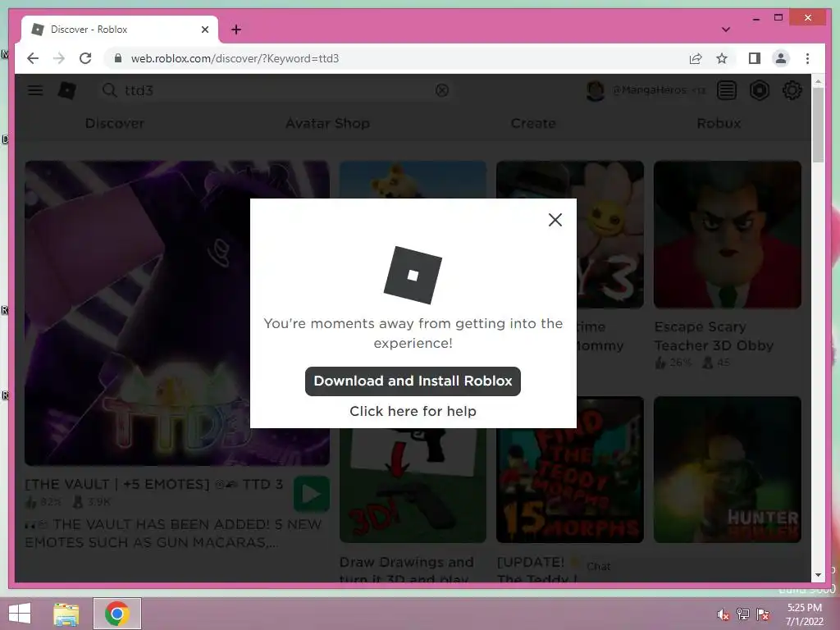Select the Discover - Roblox browser tab
Screen dimensions: 840x630
[120, 30]
